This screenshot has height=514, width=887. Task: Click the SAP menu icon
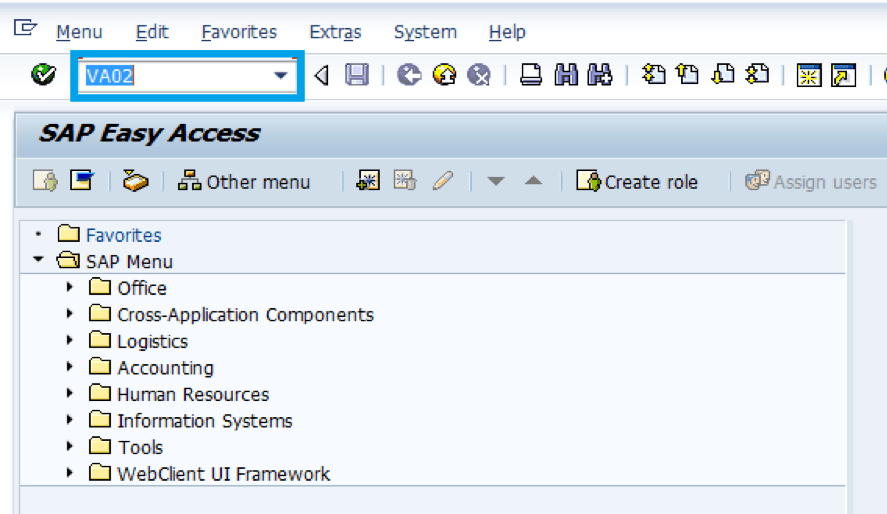pyautogui.click(x=82, y=181)
